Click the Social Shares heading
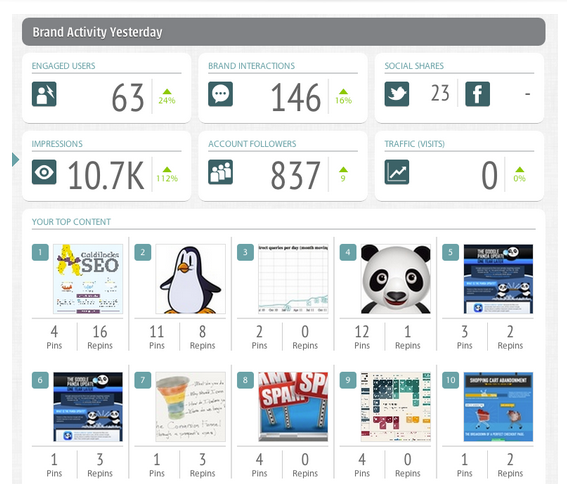This screenshot has height=500, width=567. tap(414, 66)
